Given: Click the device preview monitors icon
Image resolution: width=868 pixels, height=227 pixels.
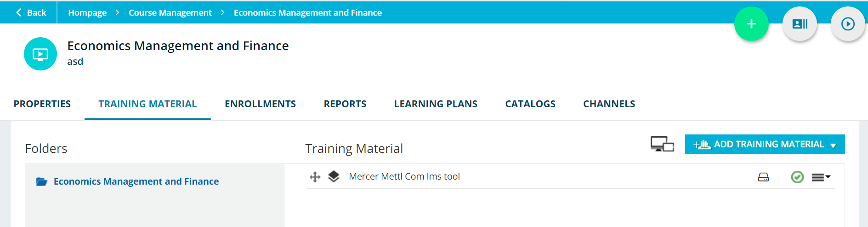Looking at the screenshot, I should tap(662, 144).
